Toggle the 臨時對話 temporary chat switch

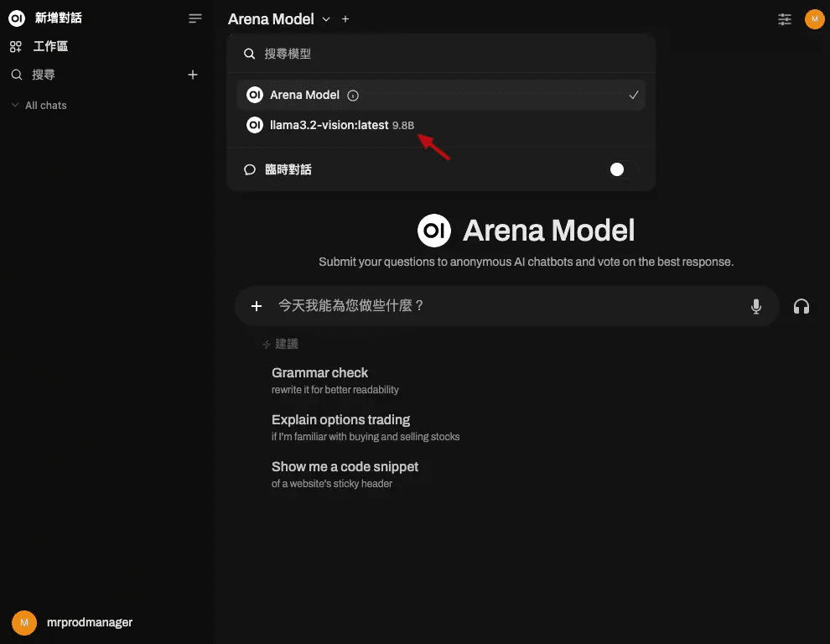tap(622, 169)
